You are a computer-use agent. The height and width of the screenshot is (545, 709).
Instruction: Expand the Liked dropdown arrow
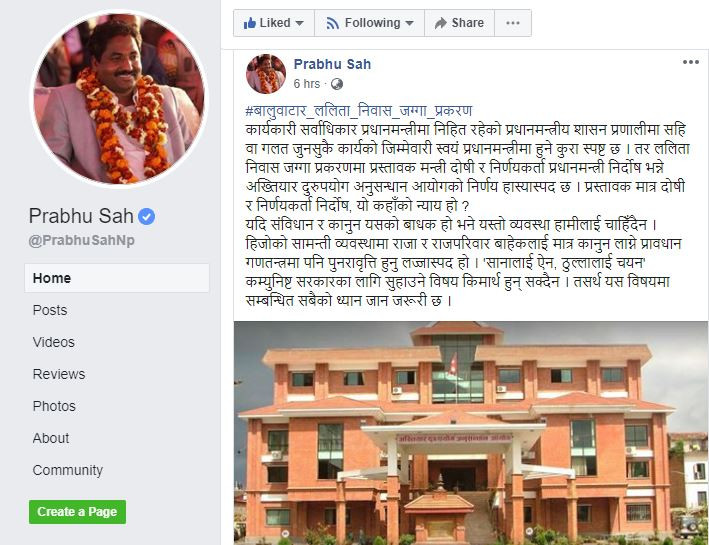299,23
